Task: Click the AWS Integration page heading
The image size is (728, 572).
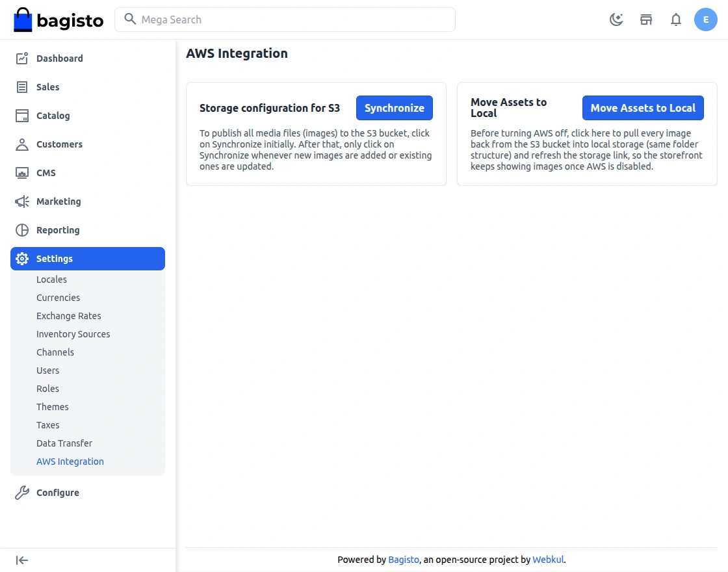Action: 237,53
